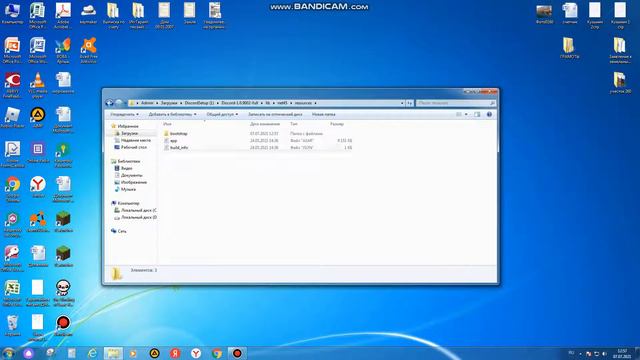Open Windows Media Player from the taskbar
640x360 pixels.
coord(133,353)
